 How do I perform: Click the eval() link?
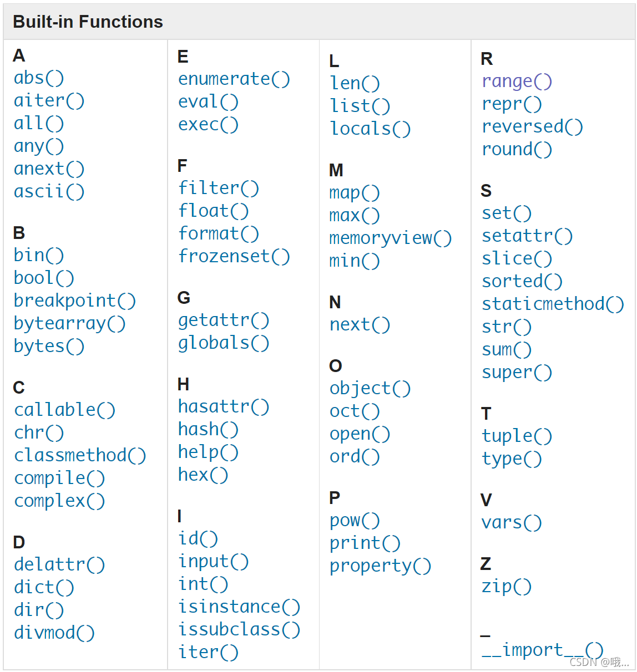[208, 102]
